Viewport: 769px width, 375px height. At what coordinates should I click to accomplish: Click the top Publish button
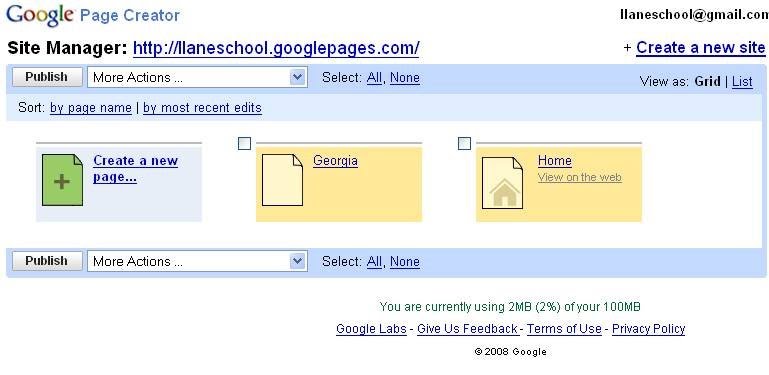pyautogui.click(x=47, y=77)
